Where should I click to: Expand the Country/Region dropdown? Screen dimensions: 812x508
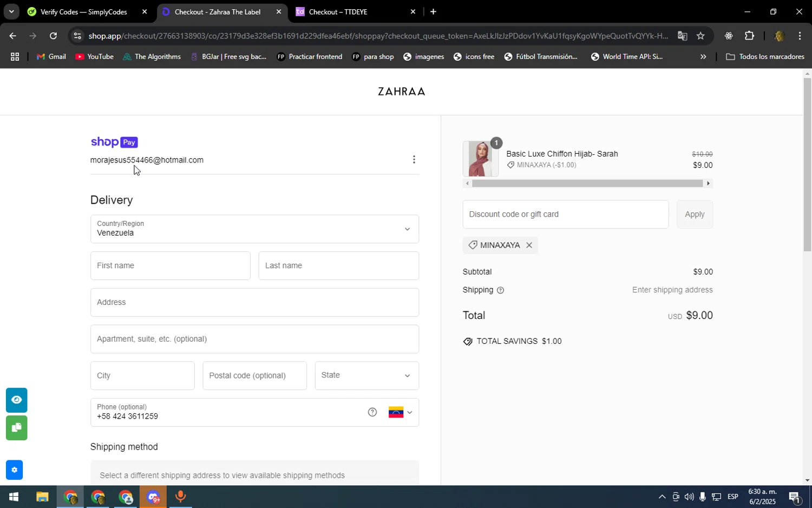pyautogui.click(x=254, y=229)
